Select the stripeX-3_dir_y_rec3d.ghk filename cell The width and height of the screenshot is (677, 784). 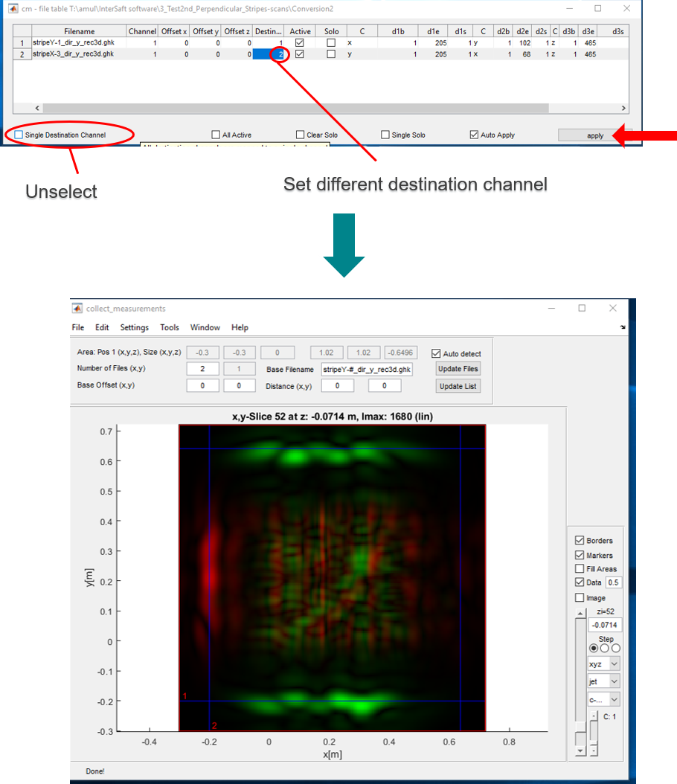tap(79, 54)
